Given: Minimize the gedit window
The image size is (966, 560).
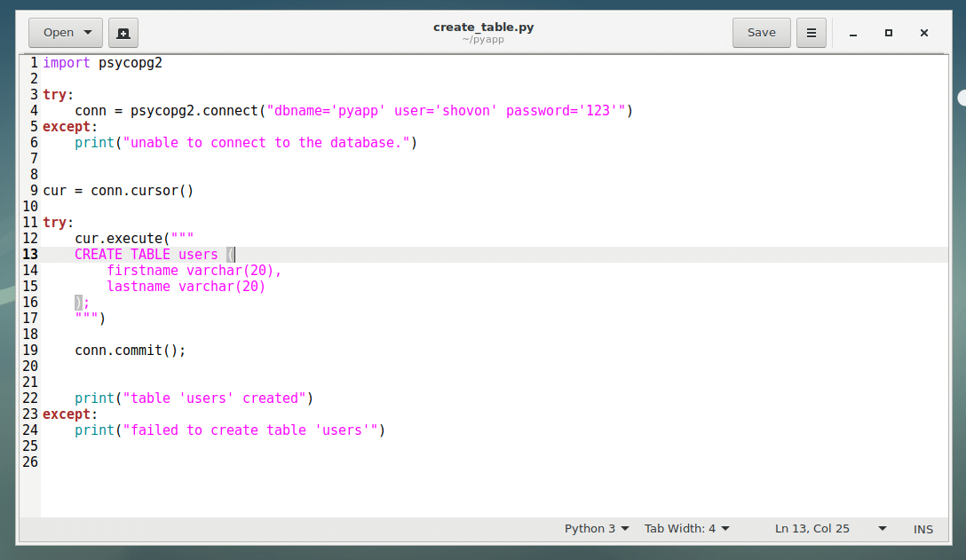Looking at the screenshot, I should (853, 33).
